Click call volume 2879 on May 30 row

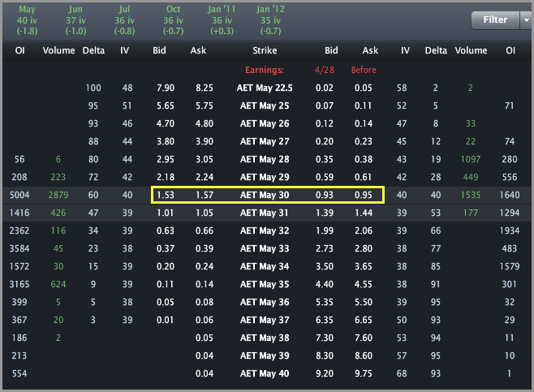tap(58, 195)
